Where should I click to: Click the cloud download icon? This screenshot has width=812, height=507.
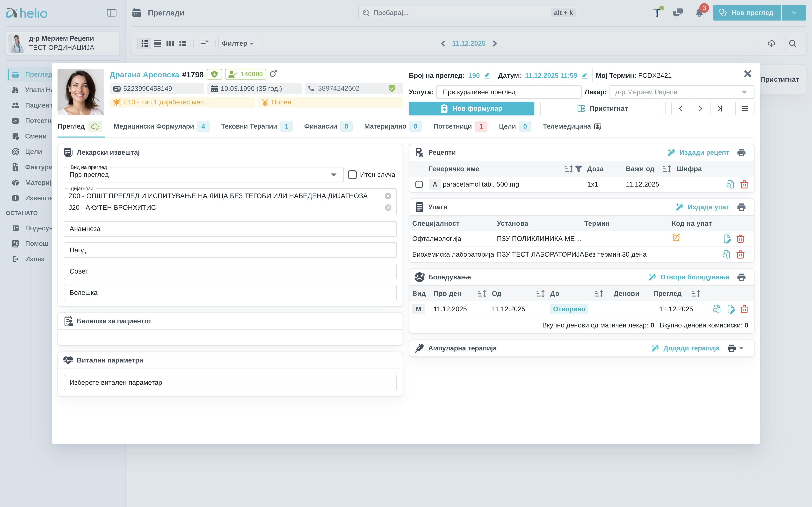tap(771, 43)
